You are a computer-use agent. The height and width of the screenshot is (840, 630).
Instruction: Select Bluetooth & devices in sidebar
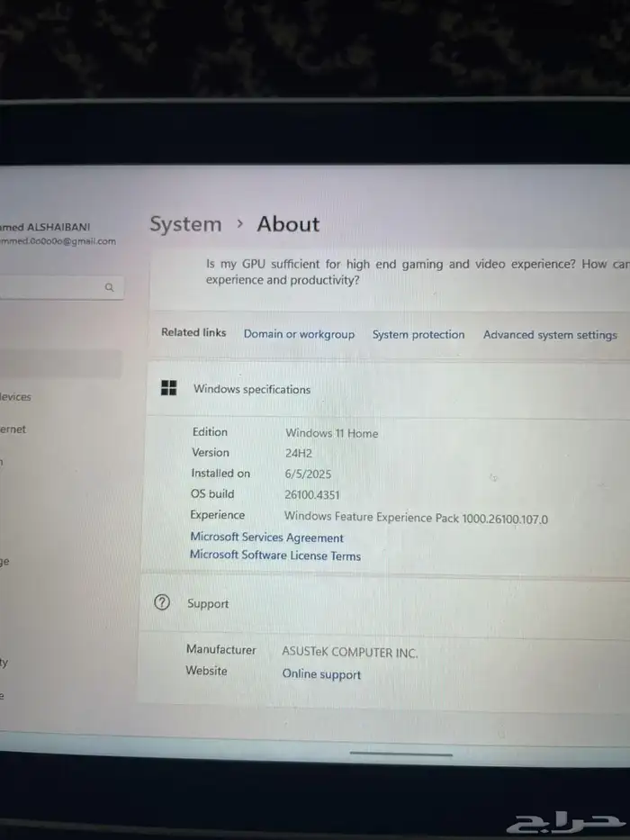click(x=15, y=396)
